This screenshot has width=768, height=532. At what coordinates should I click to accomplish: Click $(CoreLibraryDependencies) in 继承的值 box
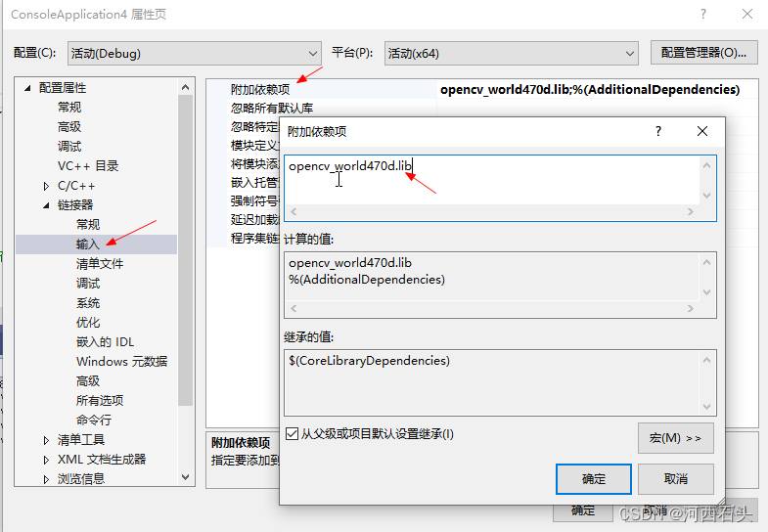(369, 361)
